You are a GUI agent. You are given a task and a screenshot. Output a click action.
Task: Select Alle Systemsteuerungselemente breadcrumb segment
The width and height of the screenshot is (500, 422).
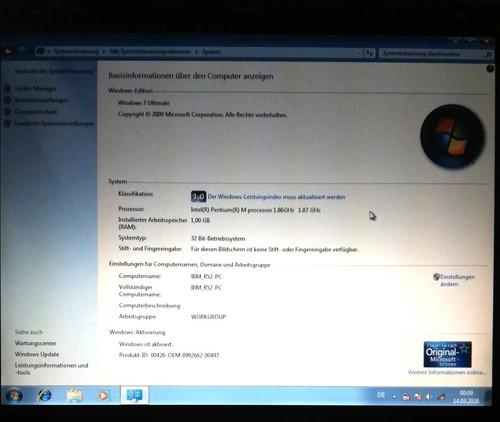(x=150, y=52)
